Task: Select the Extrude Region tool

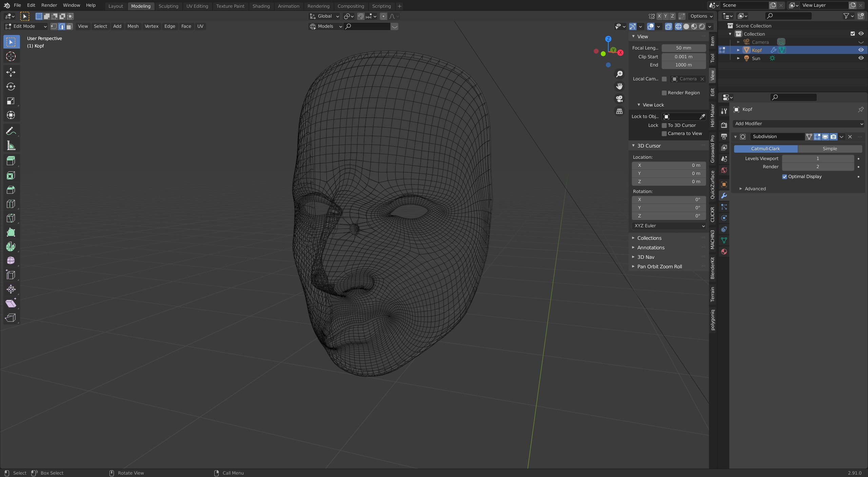Action: 11,160
